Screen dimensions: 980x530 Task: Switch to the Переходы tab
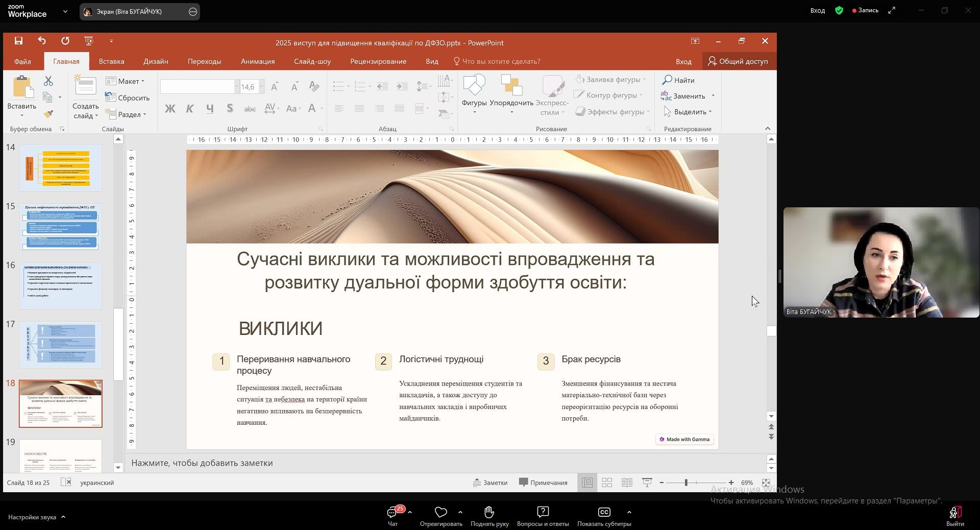click(204, 61)
